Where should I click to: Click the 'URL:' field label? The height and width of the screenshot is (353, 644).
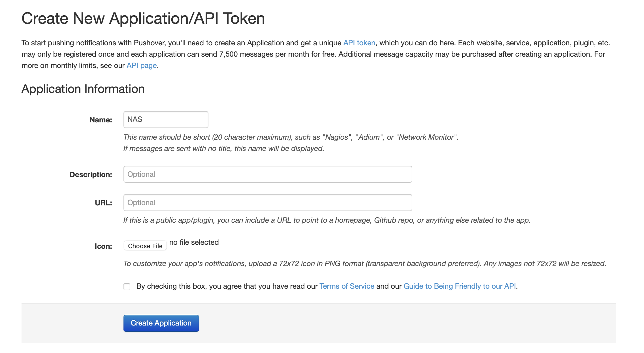pos(103,203)
